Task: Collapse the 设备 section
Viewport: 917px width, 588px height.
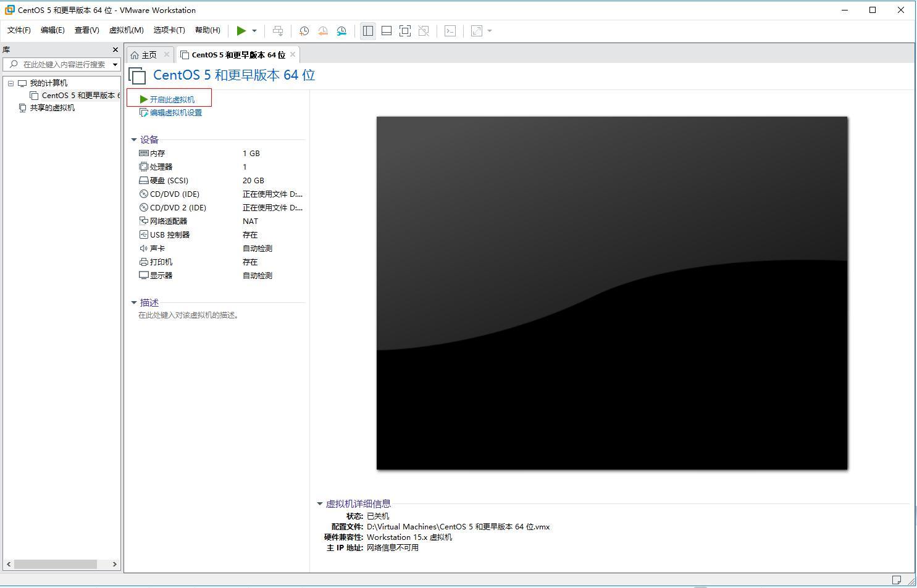Action: [134, 139]
